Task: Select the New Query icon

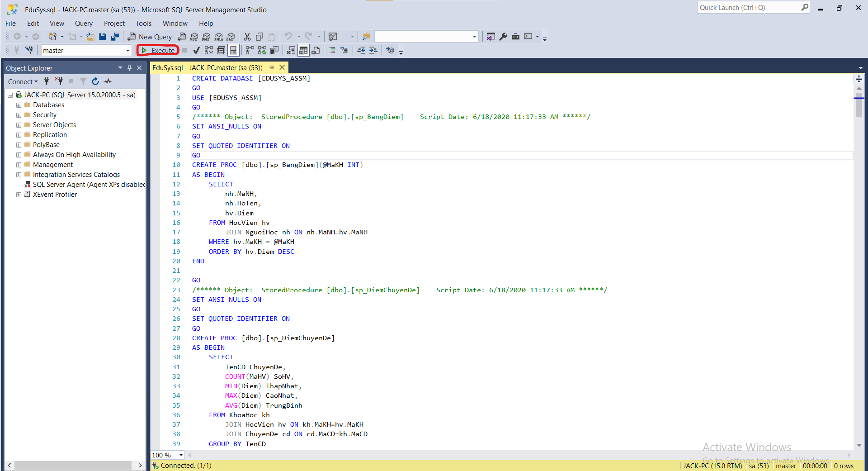Action: pos(150,37)
